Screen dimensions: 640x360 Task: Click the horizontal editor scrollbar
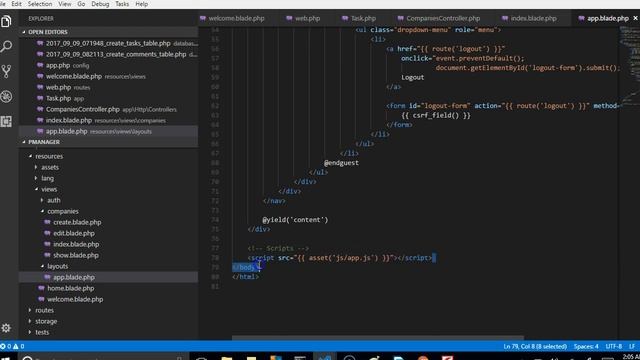[x=378, y=338]
